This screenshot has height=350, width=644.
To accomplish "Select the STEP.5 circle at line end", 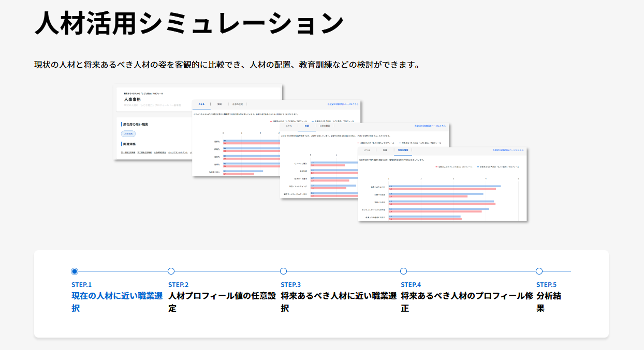I will [539, 271].
